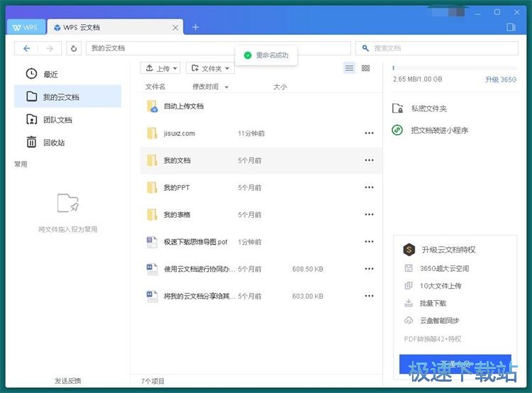532x393 pixels.
Task: Open the 修改时间 sort dropdown arrow
Action: [x=226, y=87]
